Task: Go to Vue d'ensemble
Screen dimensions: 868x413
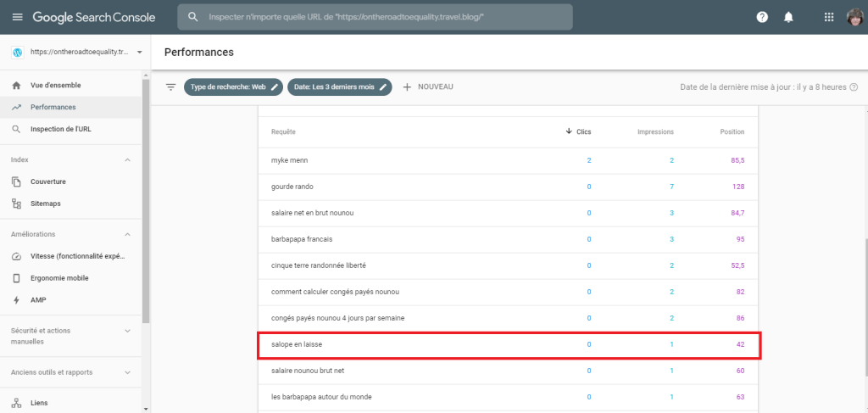Action: (56, 85)
